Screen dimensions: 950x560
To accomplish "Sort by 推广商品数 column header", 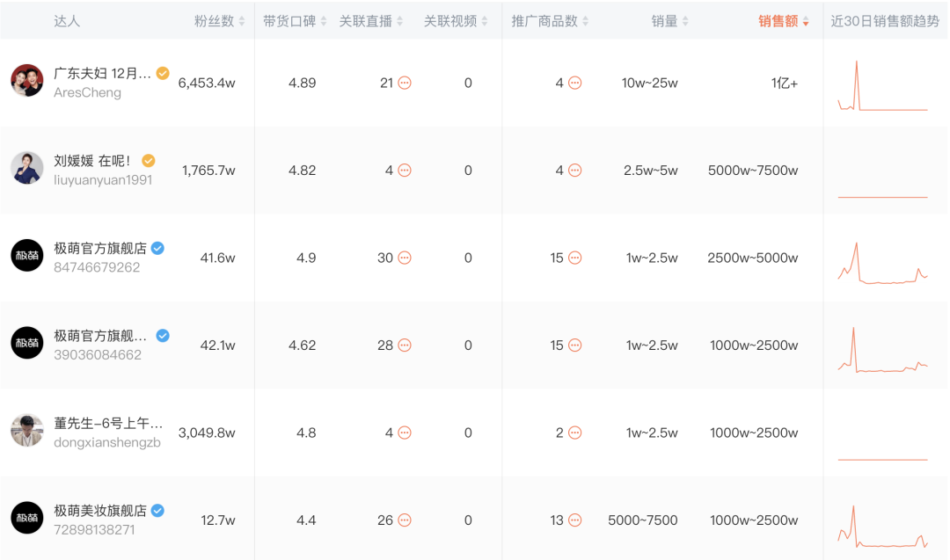I will [x=550, y=21].
